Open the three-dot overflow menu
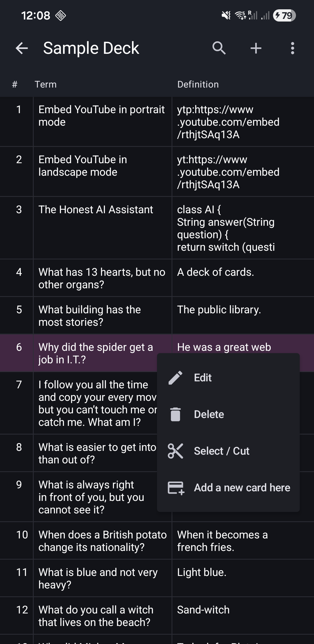314x644 pixels. pyautogui.click(x=292, y=48)
